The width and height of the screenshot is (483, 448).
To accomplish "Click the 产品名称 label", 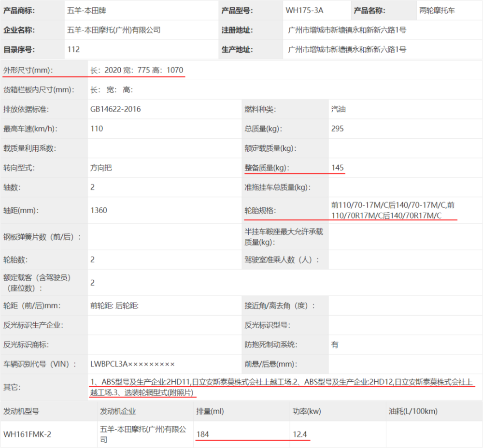I will pyautogui.click(x=369, y=11).
